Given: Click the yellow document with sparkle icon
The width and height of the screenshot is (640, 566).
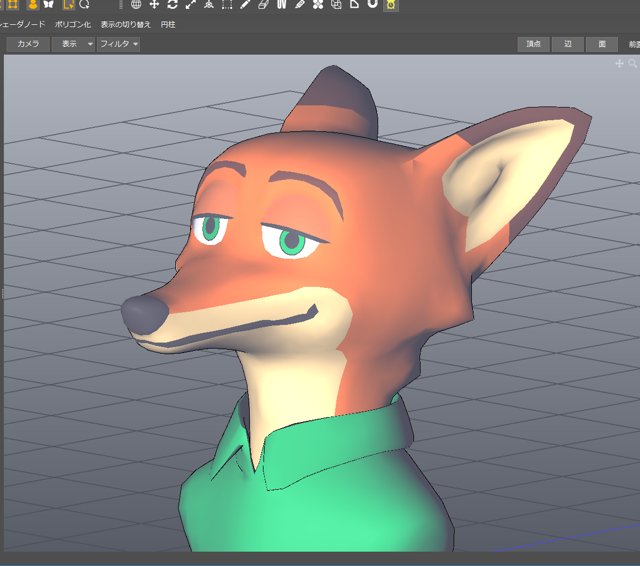Looking at the screenshot, I should [68, 4].
